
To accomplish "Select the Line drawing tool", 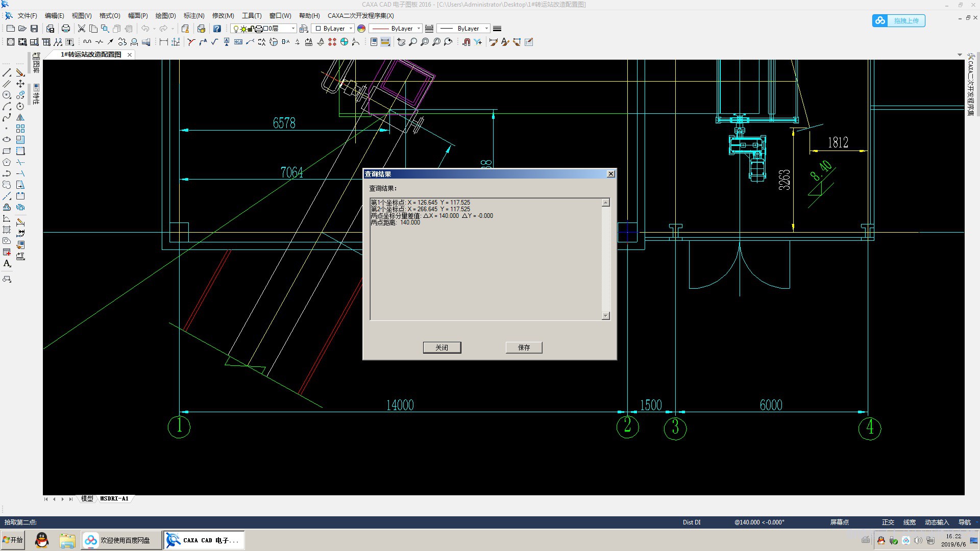I will click(7, 73).
